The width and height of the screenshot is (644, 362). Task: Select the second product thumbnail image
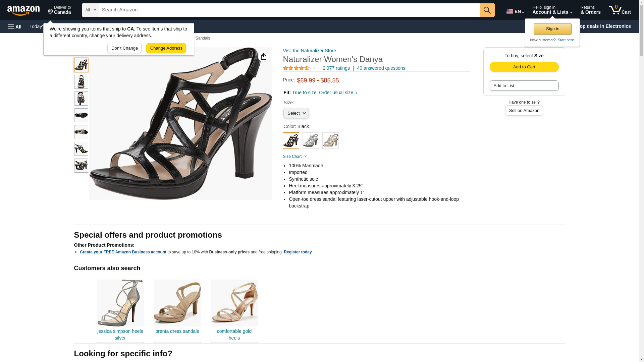(x=81, y=82)
